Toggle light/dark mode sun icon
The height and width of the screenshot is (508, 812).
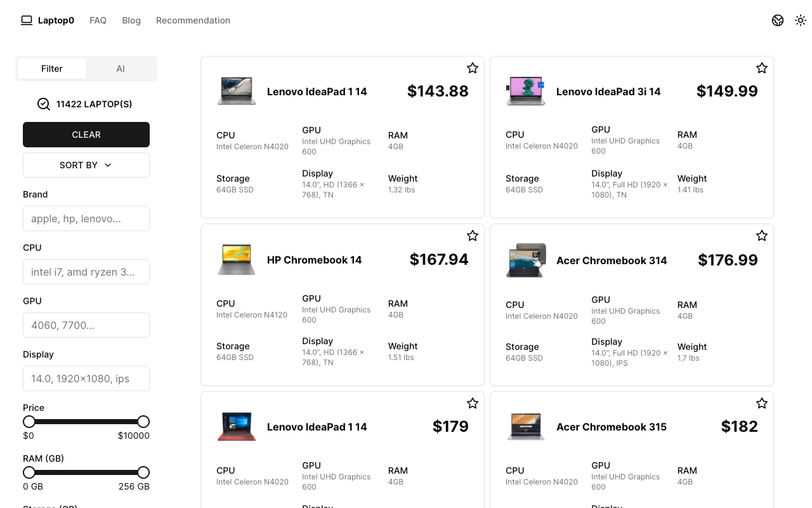(801, 20)
